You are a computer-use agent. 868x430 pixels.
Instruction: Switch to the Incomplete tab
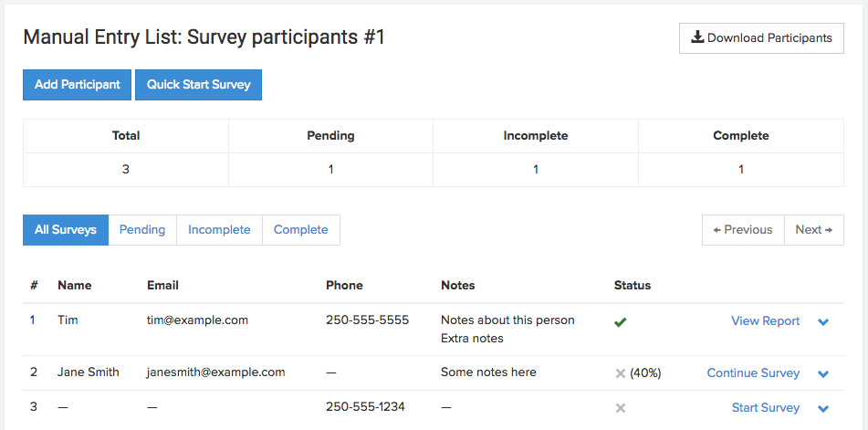pyautogui.click(x=219, y=230)
